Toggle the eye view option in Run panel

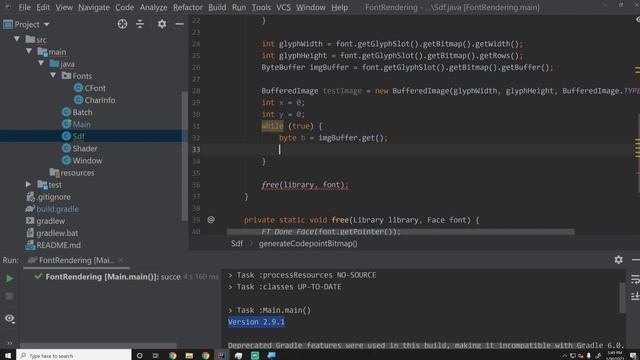(x=9, y=318)
